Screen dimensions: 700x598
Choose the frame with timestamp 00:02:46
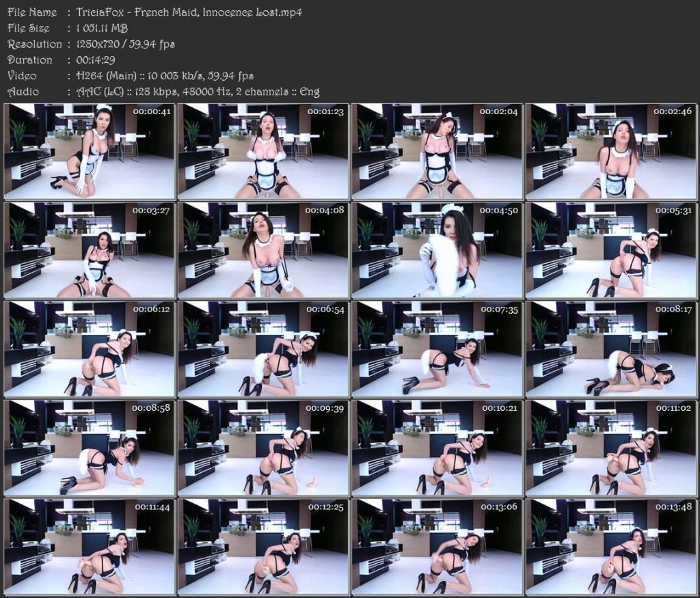click(x=611, y=151)
